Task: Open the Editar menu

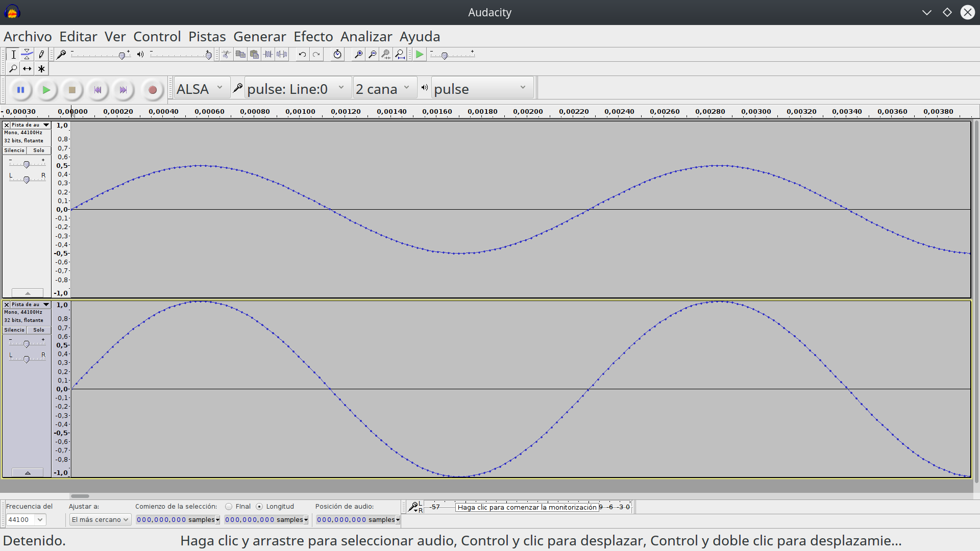Action: (x=78, y=37)
